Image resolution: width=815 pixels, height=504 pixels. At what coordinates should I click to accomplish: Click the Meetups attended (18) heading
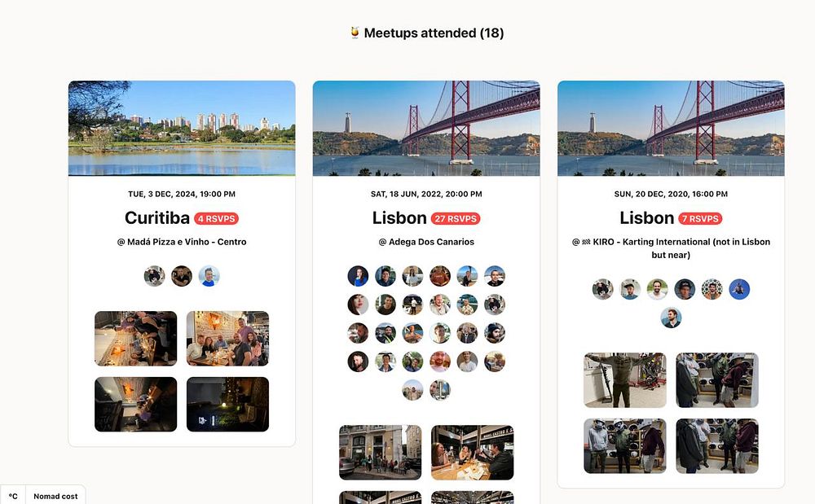(434, 33)
